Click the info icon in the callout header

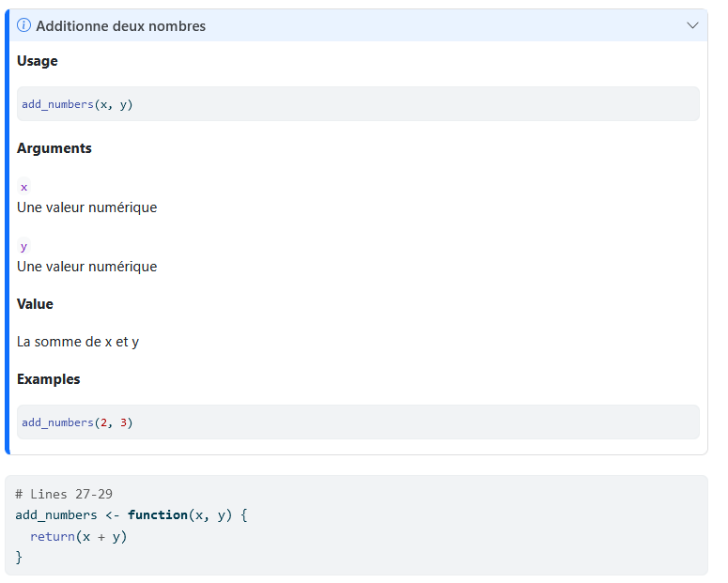click(24, 25)
